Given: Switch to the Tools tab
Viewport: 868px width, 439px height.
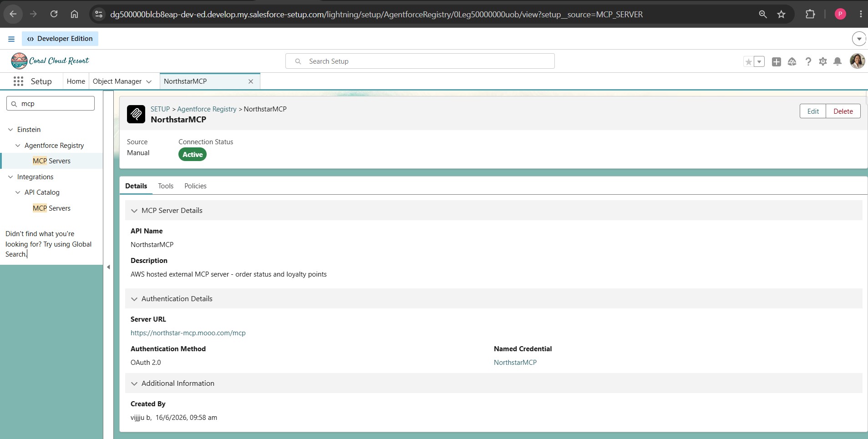Looking at the screenshot, I should click(x=166, y=186).
